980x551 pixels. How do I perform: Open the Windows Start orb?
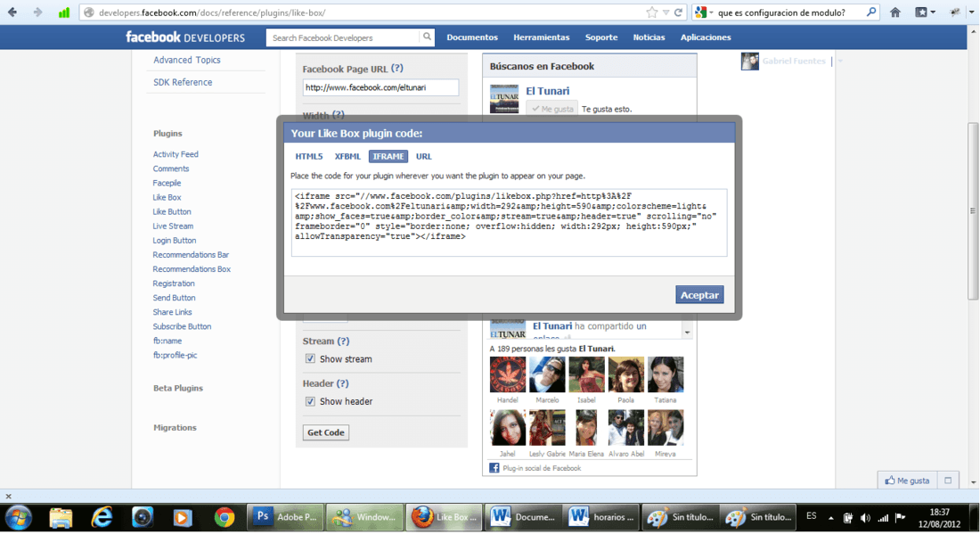[x=19, y=517]
